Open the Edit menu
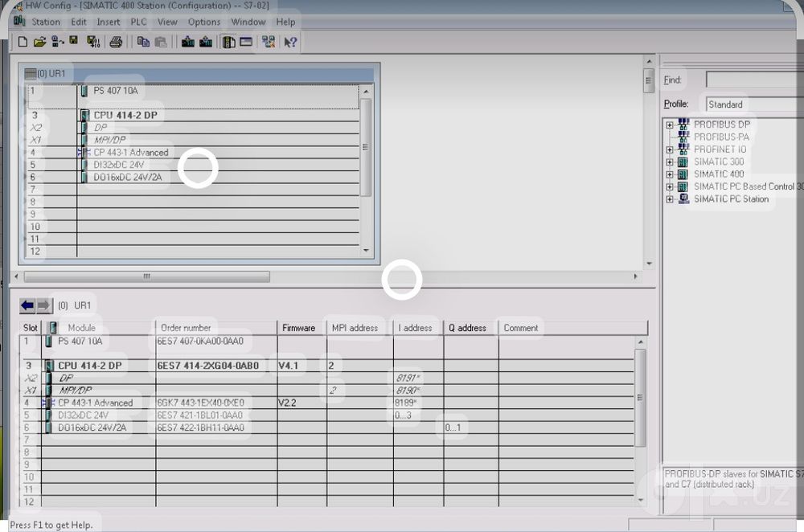Image resolution: width=804 pixels, height=532 pixels. point(79,22)
